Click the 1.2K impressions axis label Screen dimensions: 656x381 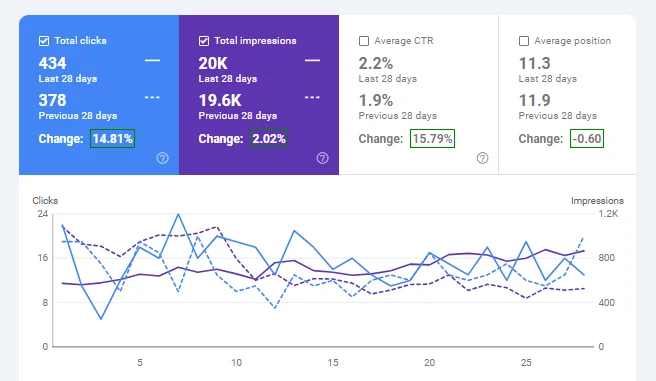(608, 214)
